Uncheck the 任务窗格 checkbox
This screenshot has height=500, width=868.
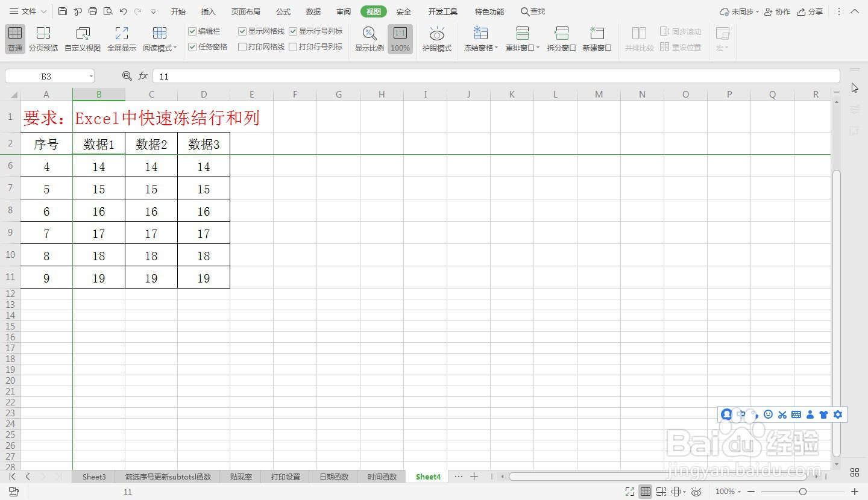pyautogui.click(x=192, y=47)
